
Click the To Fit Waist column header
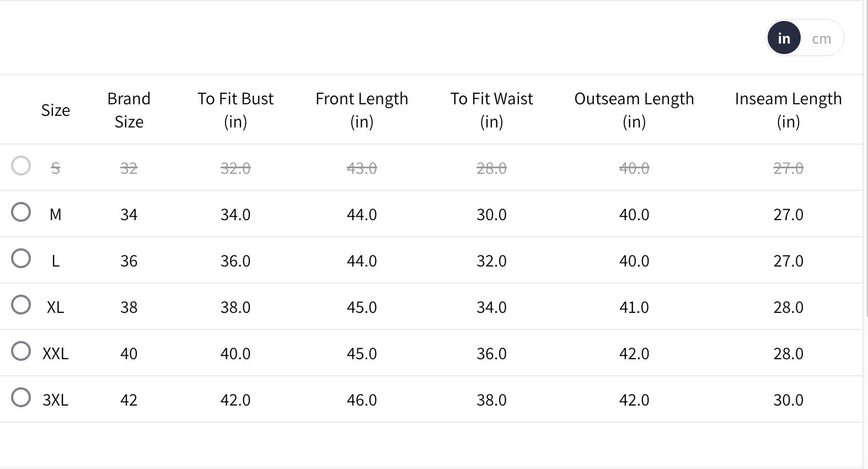coord(491,110)
